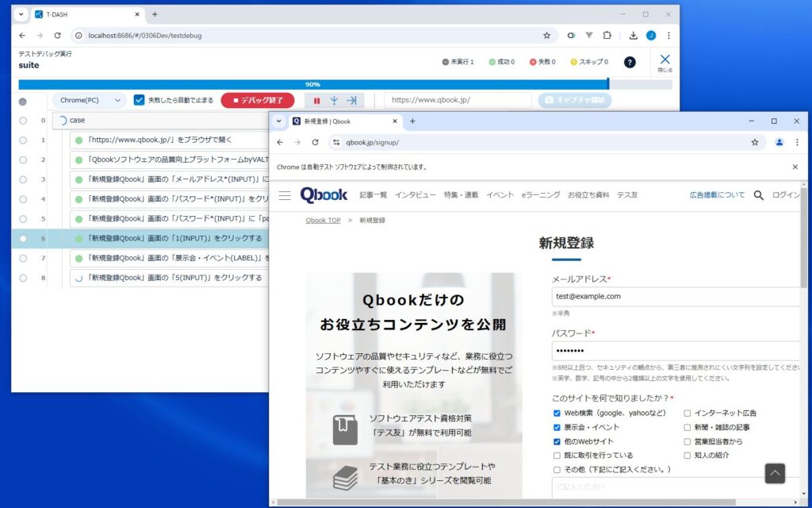Open tab search chevron in T-DASH window
The width and height of the screenshot is (812, 508).
21,14
